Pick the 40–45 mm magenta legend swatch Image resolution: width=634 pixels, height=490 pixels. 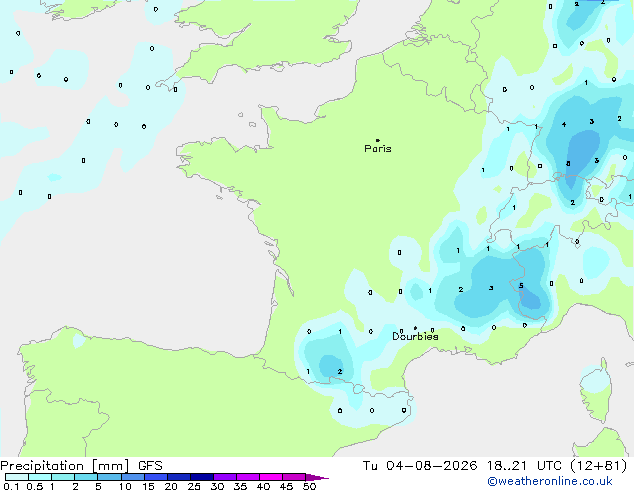(271, 477)
